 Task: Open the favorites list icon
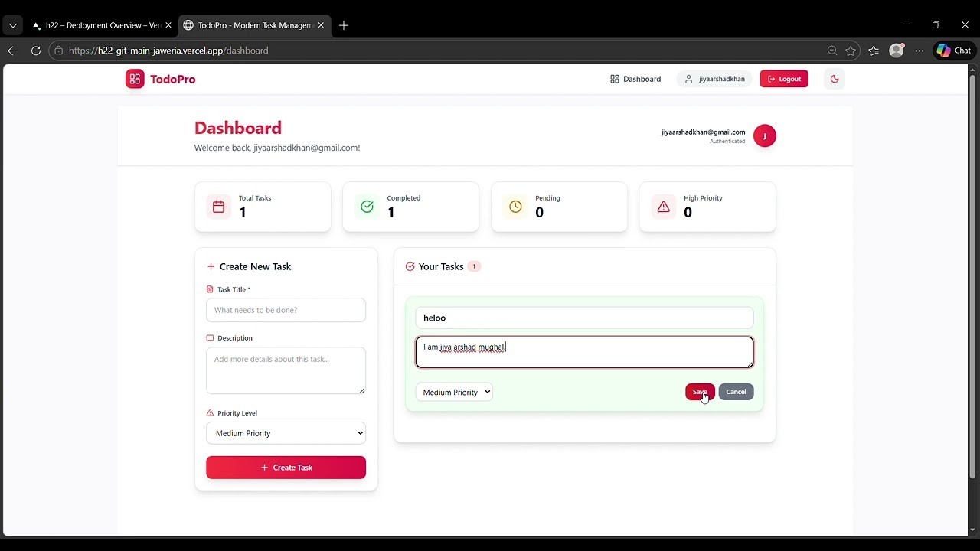(x=874, y=51)
